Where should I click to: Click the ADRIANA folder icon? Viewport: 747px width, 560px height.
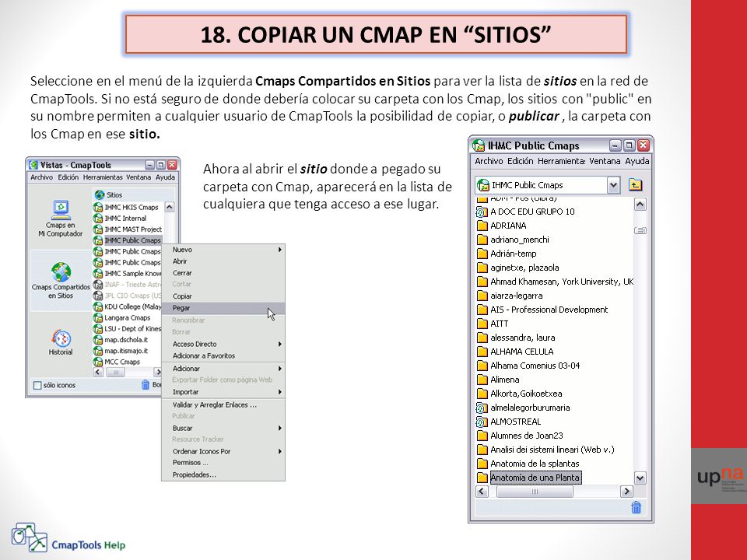coord(482,226)
